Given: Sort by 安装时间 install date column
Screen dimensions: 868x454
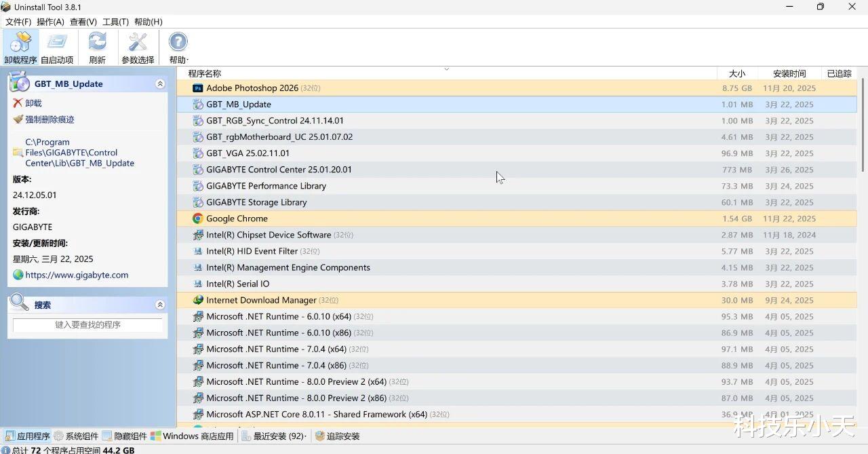Looking at the screenshot, I should [789, 73].
